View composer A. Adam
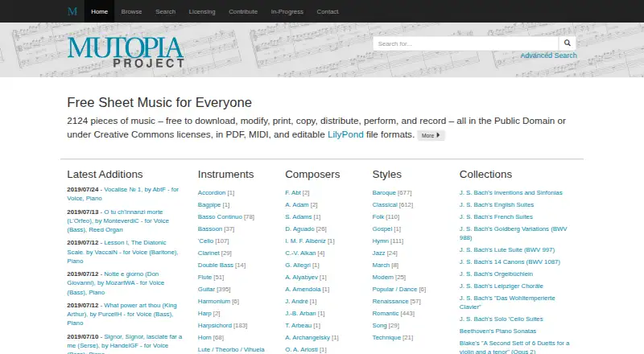Screen dimensions: 644x354 (297, 204)
